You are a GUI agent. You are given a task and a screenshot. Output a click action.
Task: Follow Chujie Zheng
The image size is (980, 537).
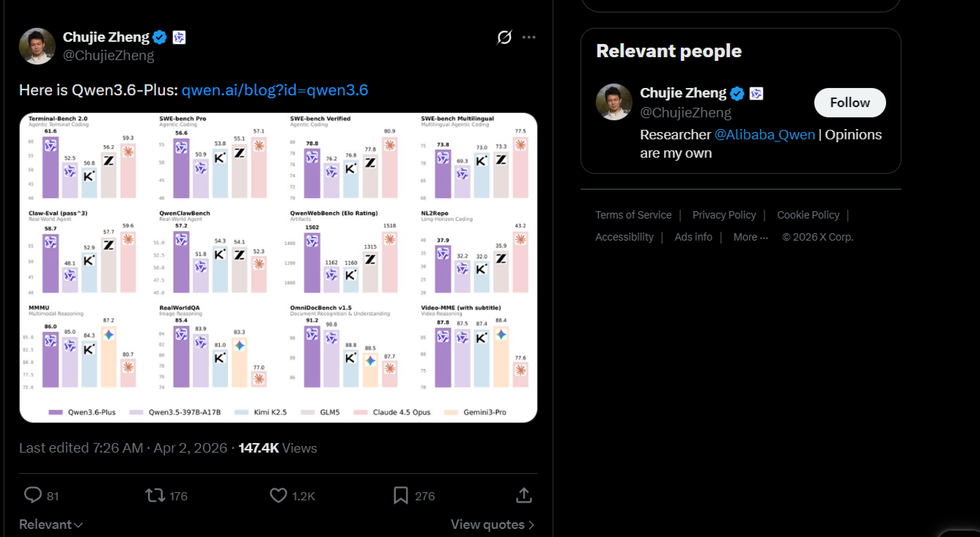tap(850, 103)
